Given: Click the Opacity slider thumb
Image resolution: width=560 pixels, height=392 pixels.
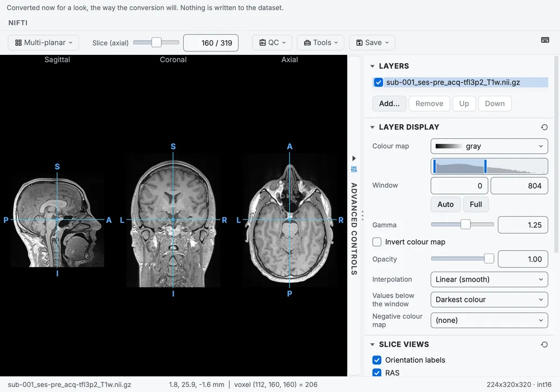Looking at the screenshot, I should pos(489,259).
